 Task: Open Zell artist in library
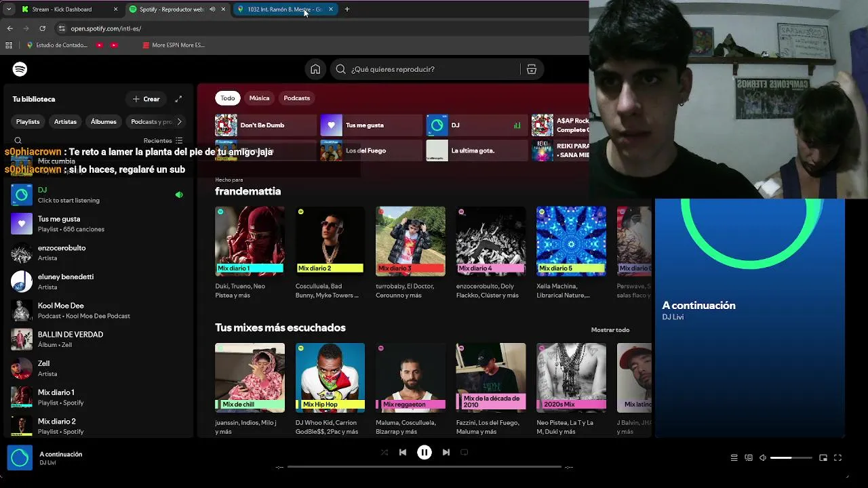pyautogui.click(x=98, y=368)
